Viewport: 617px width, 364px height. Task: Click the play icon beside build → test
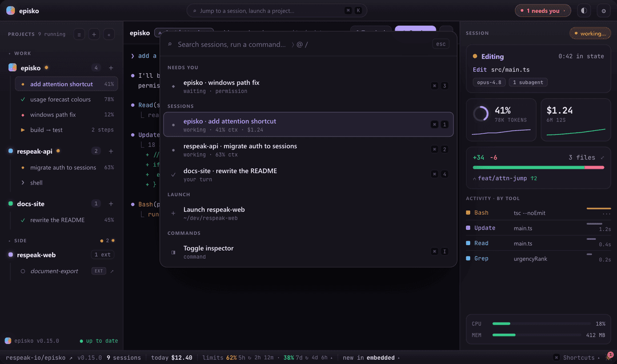click(x=23, y=130)
